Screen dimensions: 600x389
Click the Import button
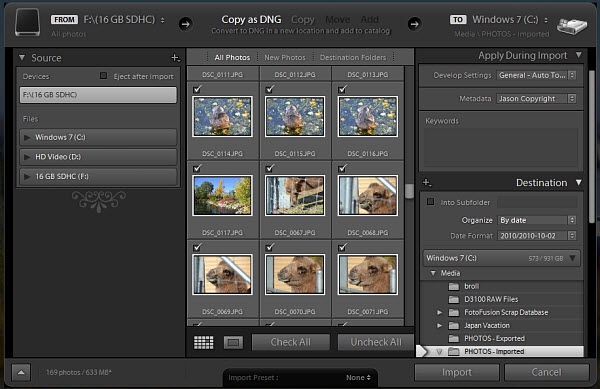(457, 372)
